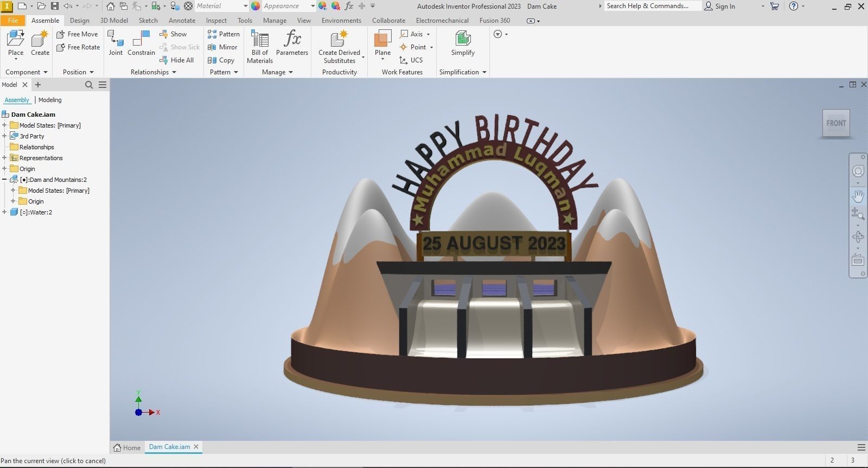Open the File menu
868x468 pixels.
tap(13, 21)
